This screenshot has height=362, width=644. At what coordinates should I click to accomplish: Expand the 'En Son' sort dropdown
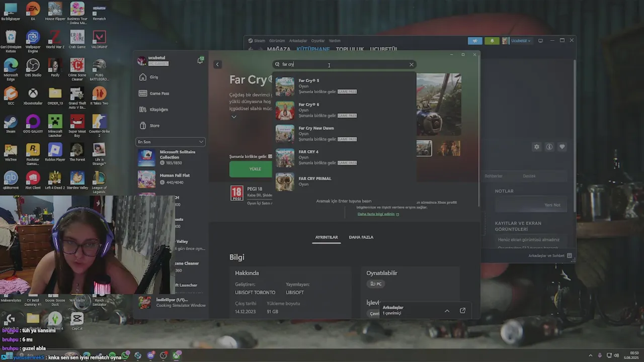coord(171,142)
